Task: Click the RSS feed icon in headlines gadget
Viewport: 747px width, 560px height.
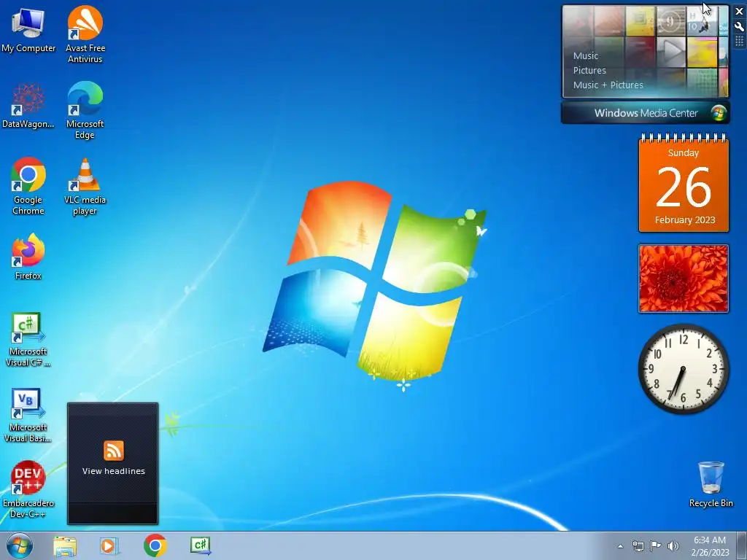Action: (113, 451)
